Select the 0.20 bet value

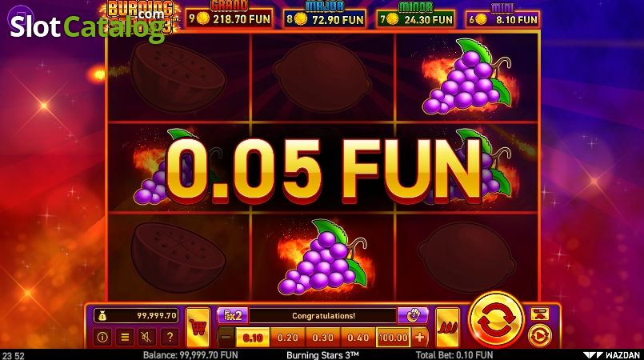coord(287,338)
